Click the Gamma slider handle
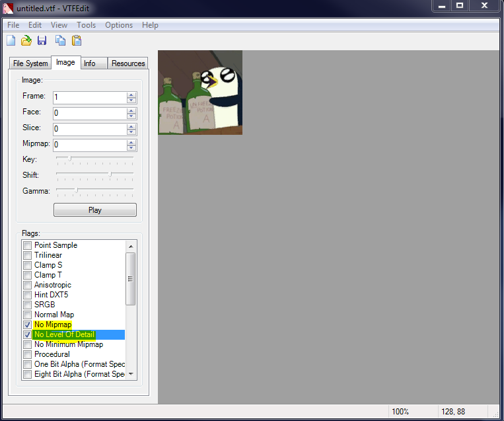Screen dimensions: 504x421 pyautogui.click(x=77, y=190)
